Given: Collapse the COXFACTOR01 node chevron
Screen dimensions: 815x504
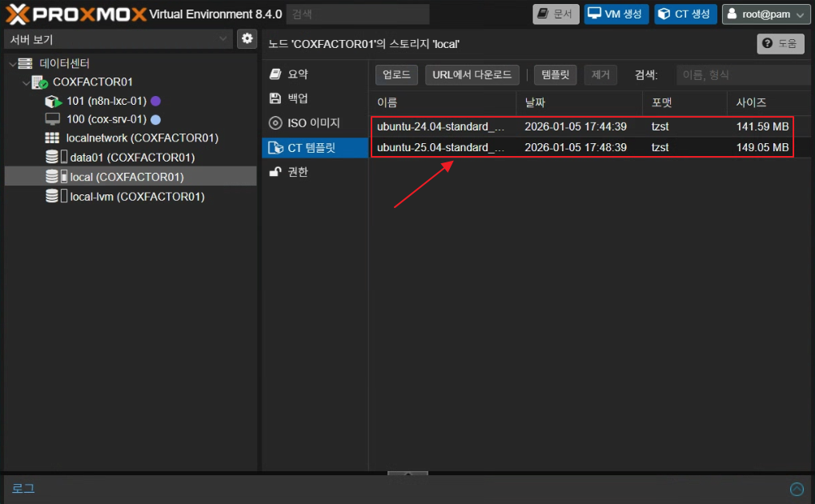Looking at the screenshot, I should [26, 82].
